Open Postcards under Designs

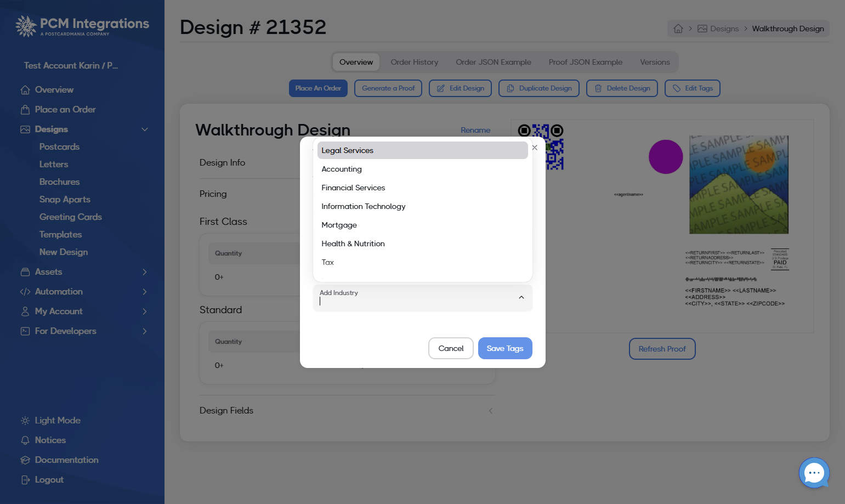pyautogui.click(x=59, y=146)
